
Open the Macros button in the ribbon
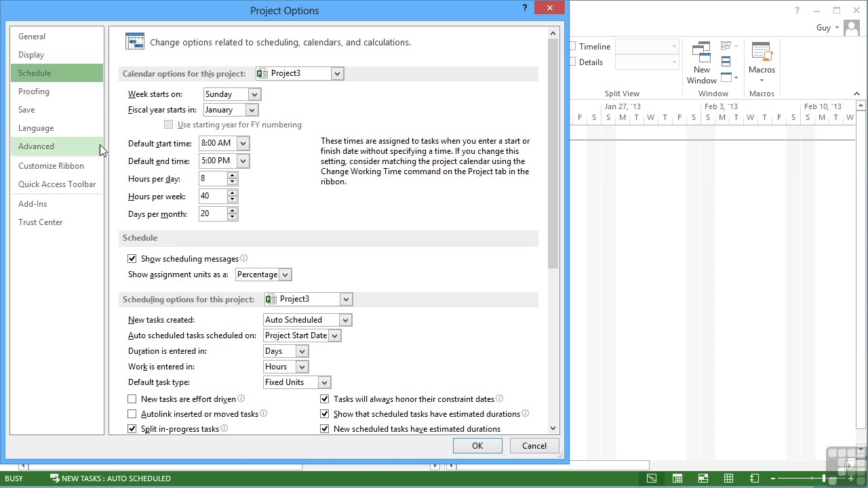(x=762, y=62)
